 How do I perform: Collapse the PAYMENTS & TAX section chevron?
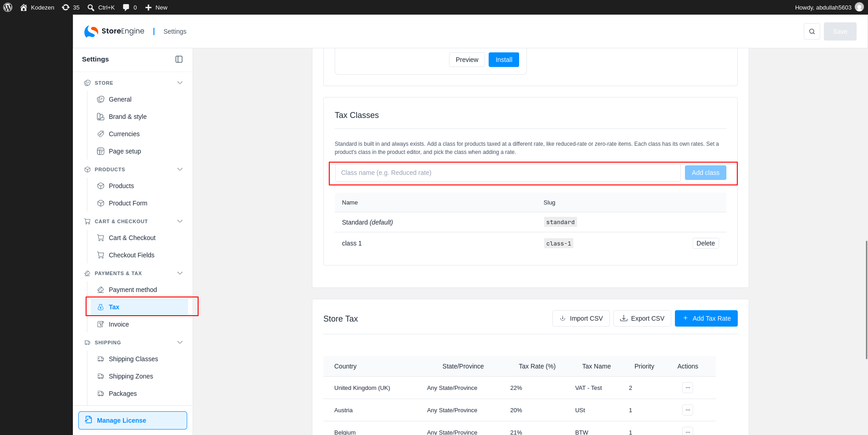click(x=180, y=273)
